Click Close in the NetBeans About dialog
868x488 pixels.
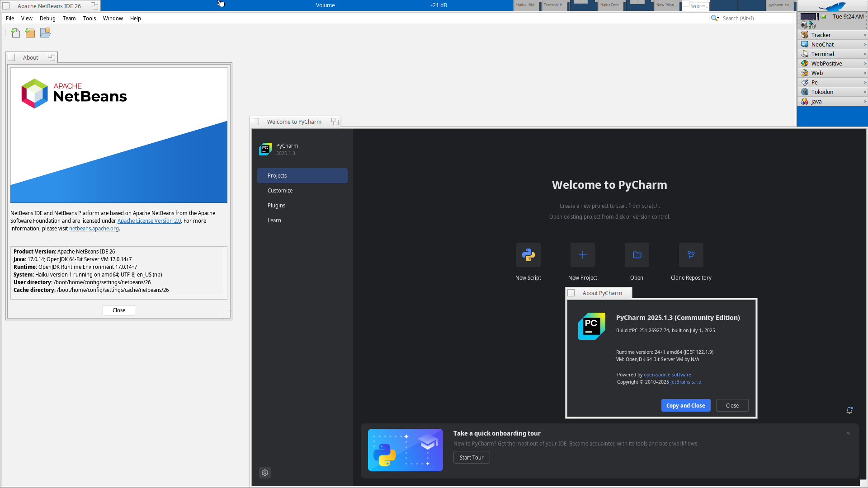(x=119, y=310)
